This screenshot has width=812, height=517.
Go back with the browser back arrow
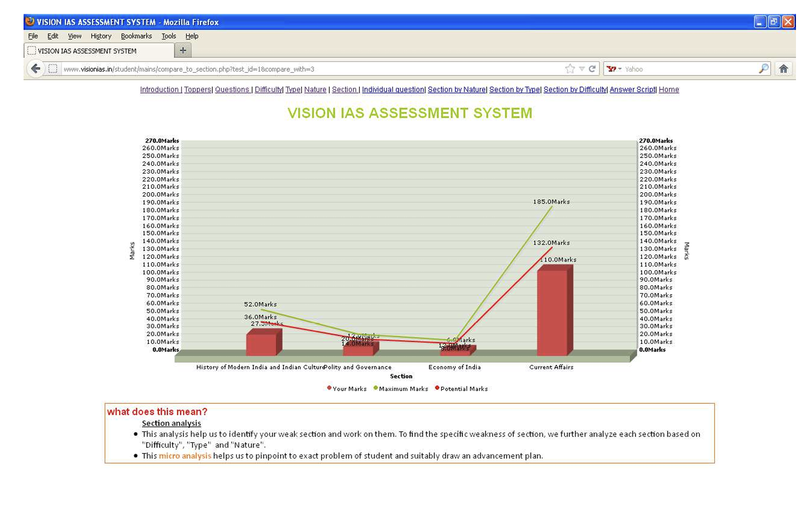[36, 69]
